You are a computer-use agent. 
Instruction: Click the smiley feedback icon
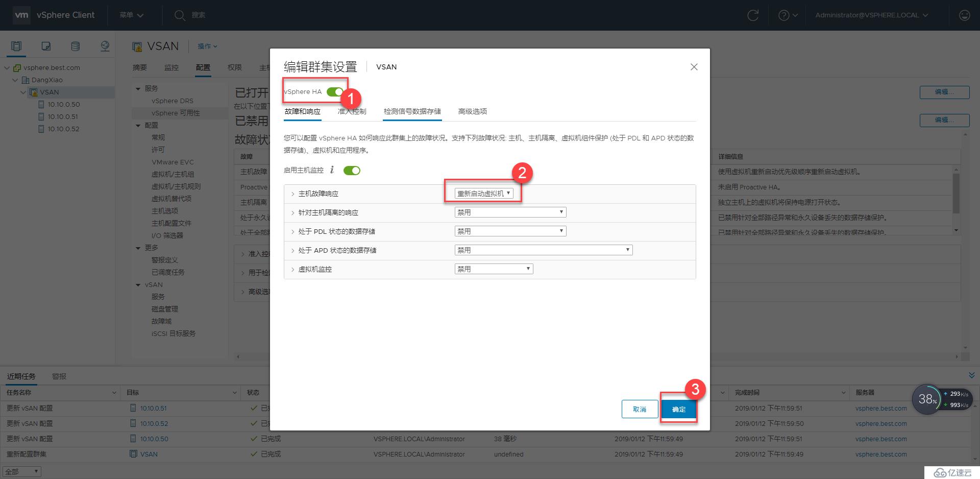[964, 15]
